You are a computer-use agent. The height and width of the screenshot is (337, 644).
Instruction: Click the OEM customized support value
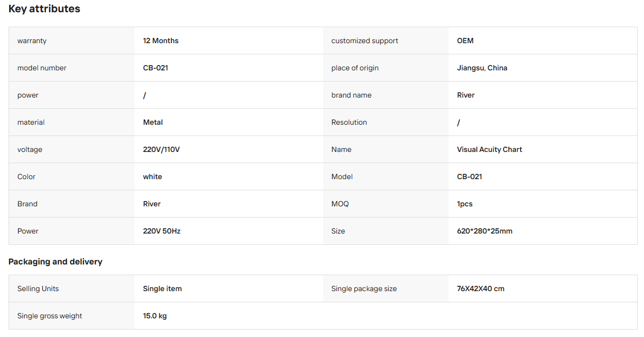(465, 41)
